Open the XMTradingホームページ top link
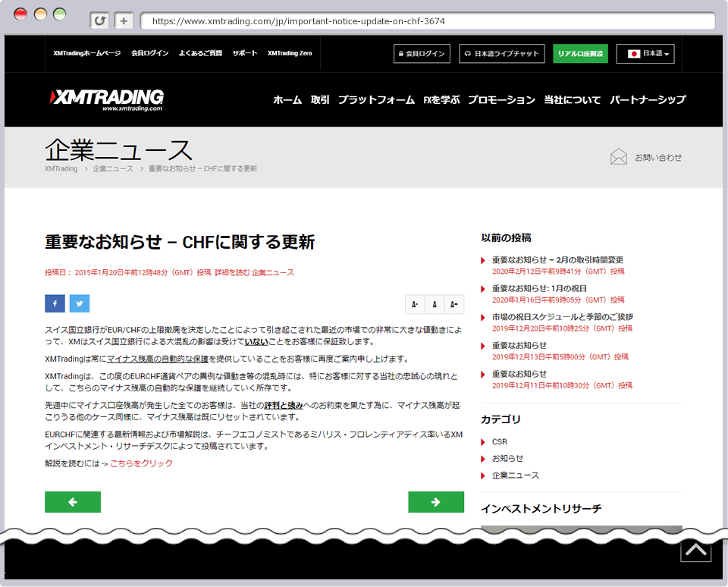This screenshot has height=587, width=728. [x=86, y=53]
